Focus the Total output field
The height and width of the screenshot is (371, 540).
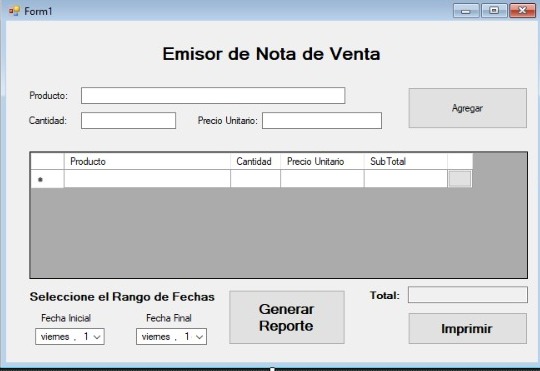[x=467, y=295]
